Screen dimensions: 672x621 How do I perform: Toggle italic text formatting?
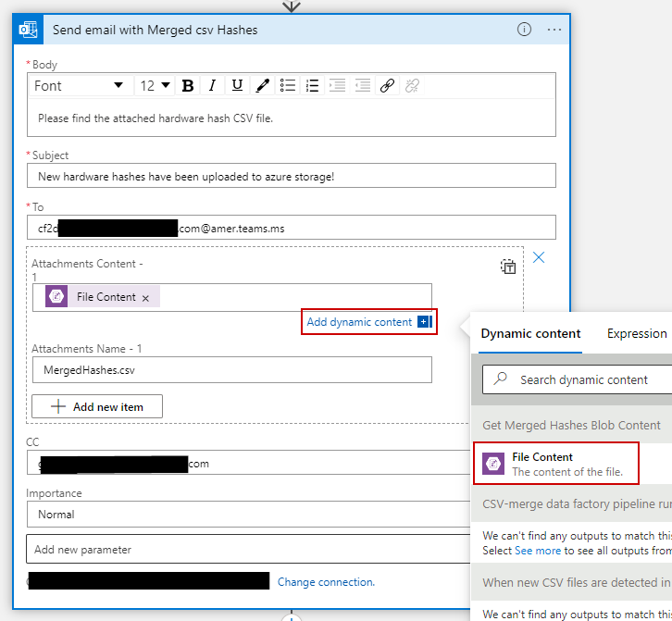(x=212, y=86)
